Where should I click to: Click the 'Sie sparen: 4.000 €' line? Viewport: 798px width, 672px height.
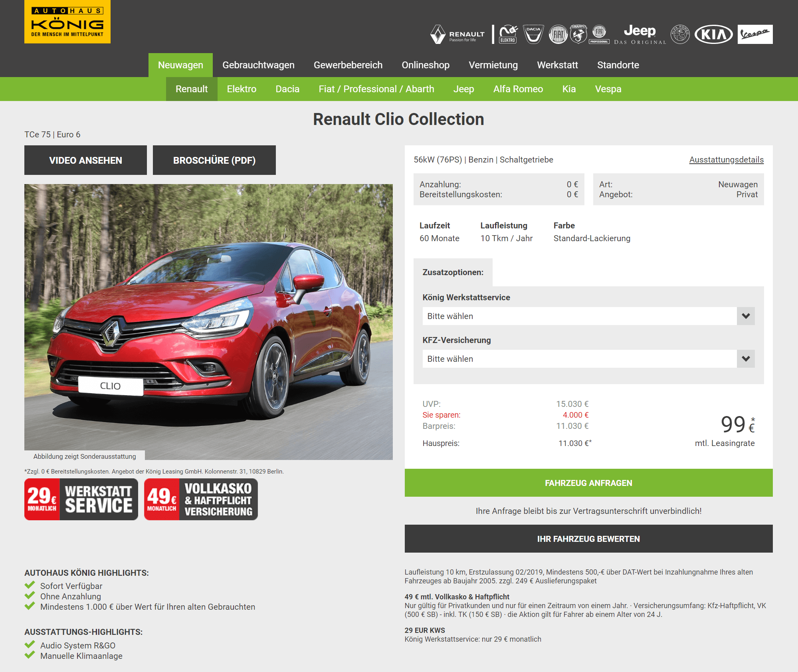click(505, 415)
